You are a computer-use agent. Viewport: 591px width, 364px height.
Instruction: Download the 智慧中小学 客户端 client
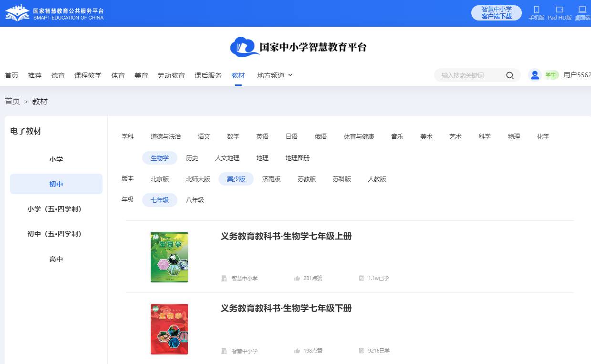click(x=497, y=13)
